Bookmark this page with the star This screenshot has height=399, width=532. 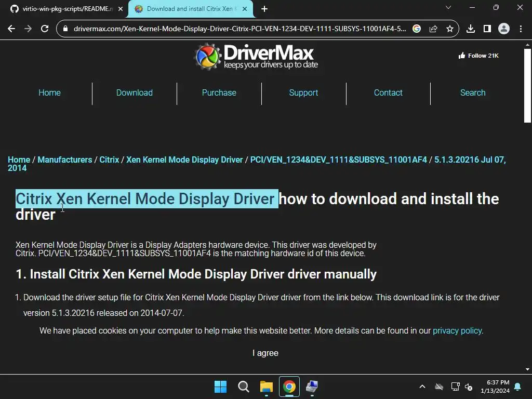pyautogui.click(x=449, y=29)
